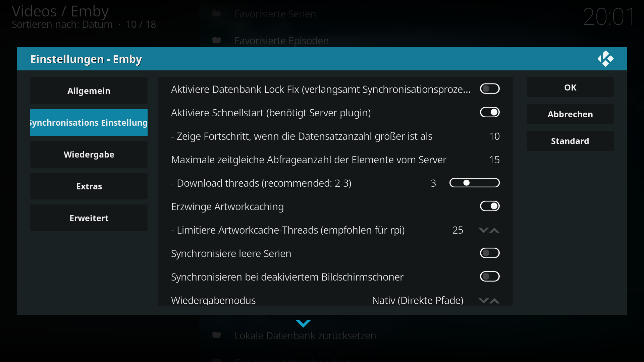Reset settings with Standard button
This screenshot has width=644, height=362.
pyautogui.click(x=570, y=141)
